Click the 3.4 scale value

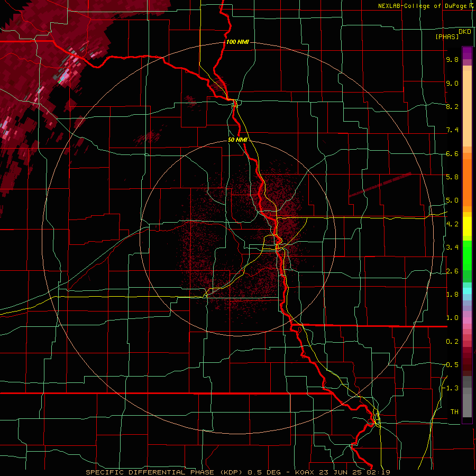(452, 247)
